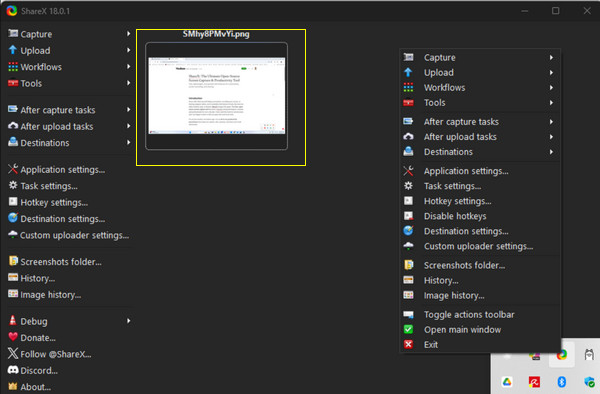Click Screenshots folder icon in left sidebar
Screen dimensions: 600x394
click(x=13, y=261)
